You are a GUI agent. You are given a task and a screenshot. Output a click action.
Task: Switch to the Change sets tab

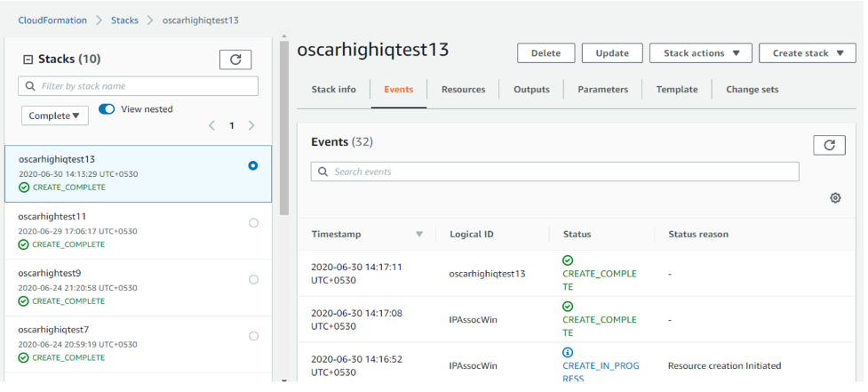coord(753,89)
